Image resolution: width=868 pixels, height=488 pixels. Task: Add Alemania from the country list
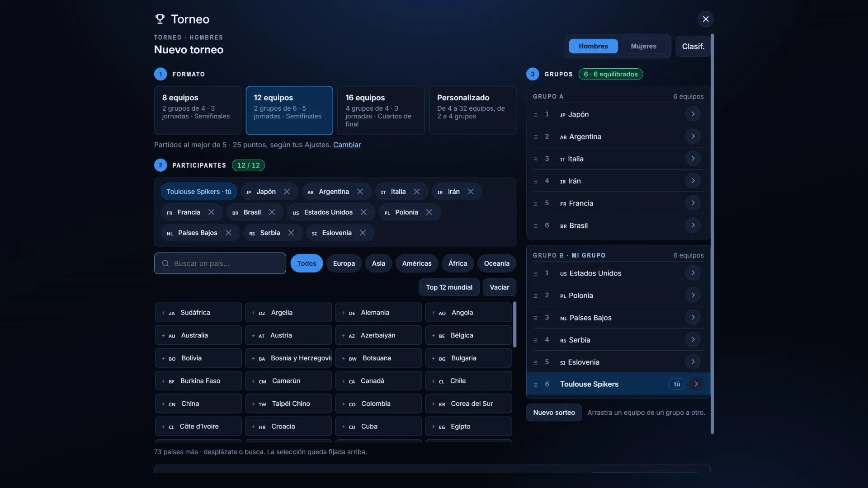378,313
